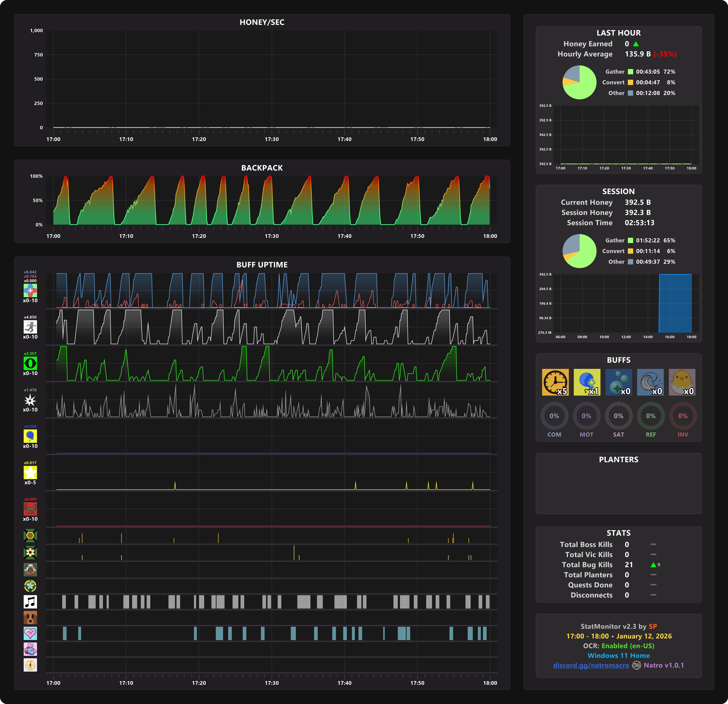728x704 pixels.
Task: Click the Gather green legend swatch in Last Hour
Action: 630,72
